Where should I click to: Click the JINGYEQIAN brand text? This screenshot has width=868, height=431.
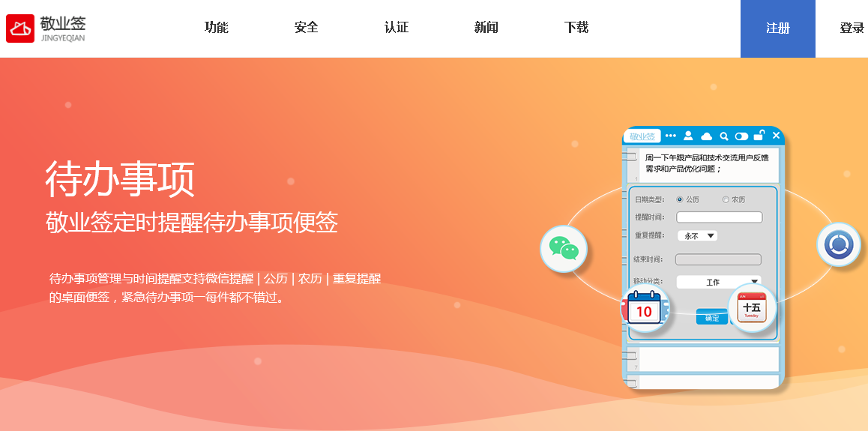63,38
